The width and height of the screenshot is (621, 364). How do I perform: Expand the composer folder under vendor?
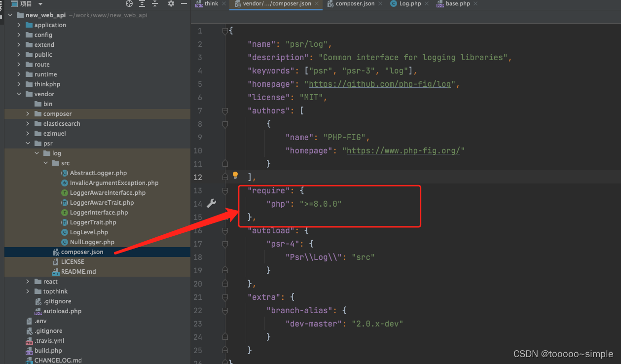[28, 114]
